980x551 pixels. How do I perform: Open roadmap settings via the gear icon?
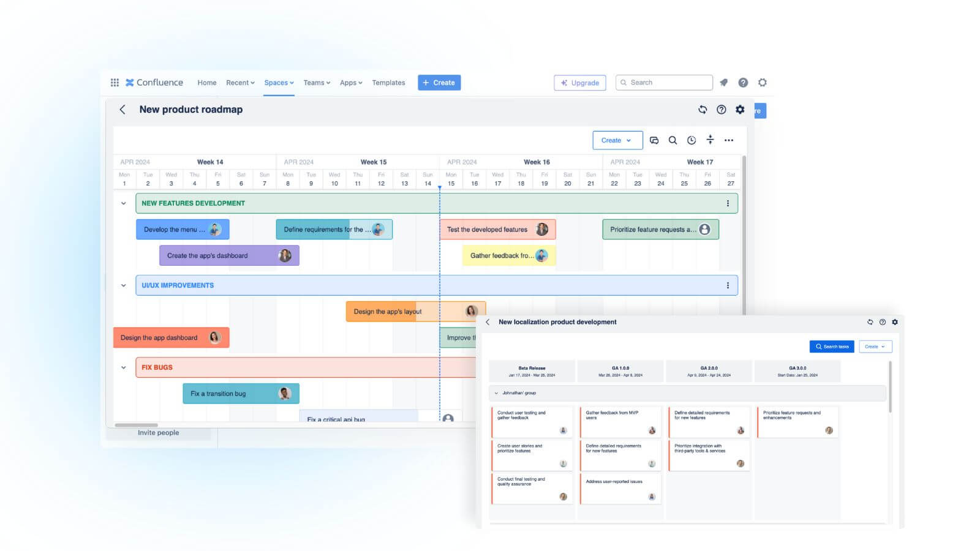[x=741, y=110]
